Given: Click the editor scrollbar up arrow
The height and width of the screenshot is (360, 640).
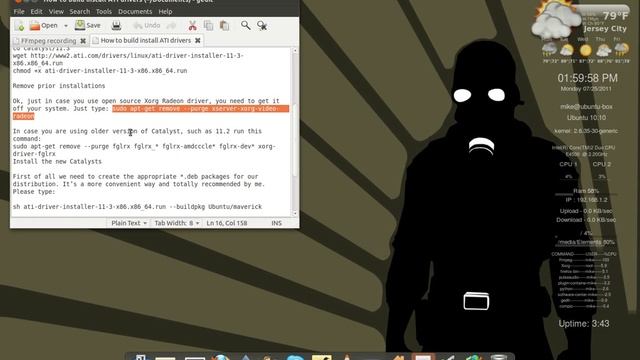Looking at the screenshot, I should coord(295,50).
